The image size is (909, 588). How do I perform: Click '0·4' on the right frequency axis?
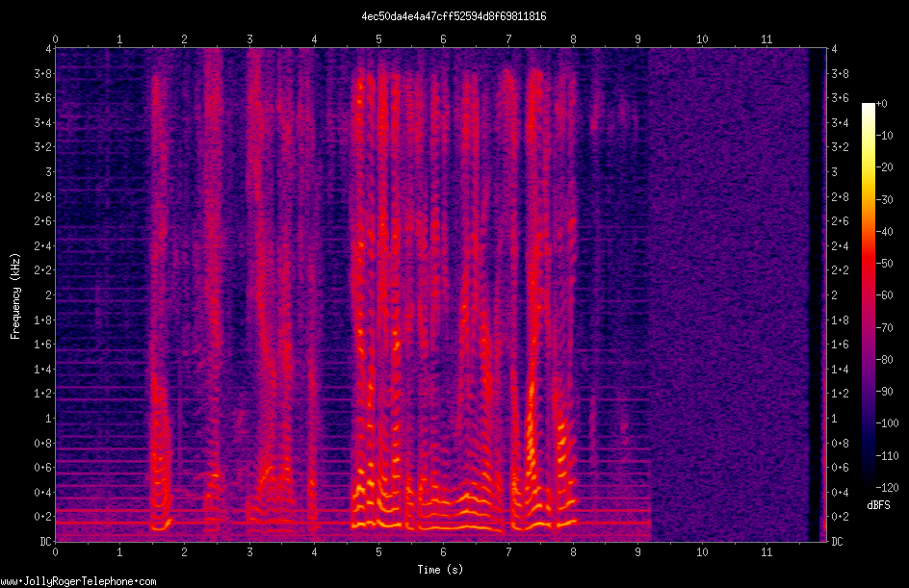840,493
